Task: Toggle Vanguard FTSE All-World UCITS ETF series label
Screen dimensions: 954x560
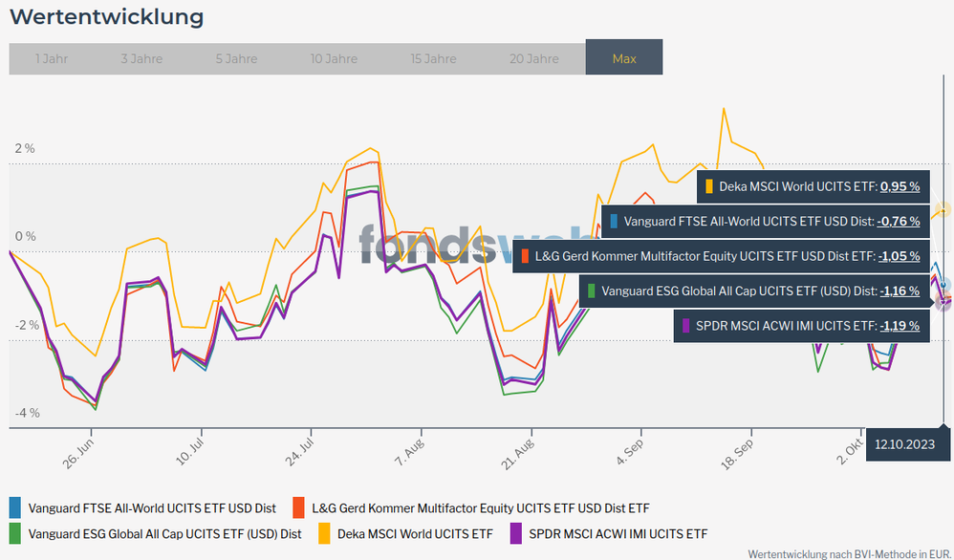Action: [x=153, y=508]
